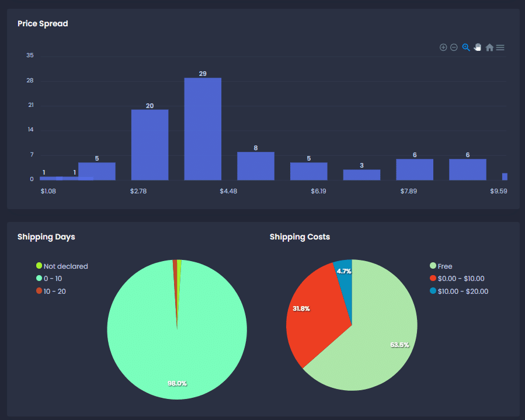Screen dimensions: 525x420
Task: Toggle the 'Not declared' legend entry
Action: click(65, 266)
